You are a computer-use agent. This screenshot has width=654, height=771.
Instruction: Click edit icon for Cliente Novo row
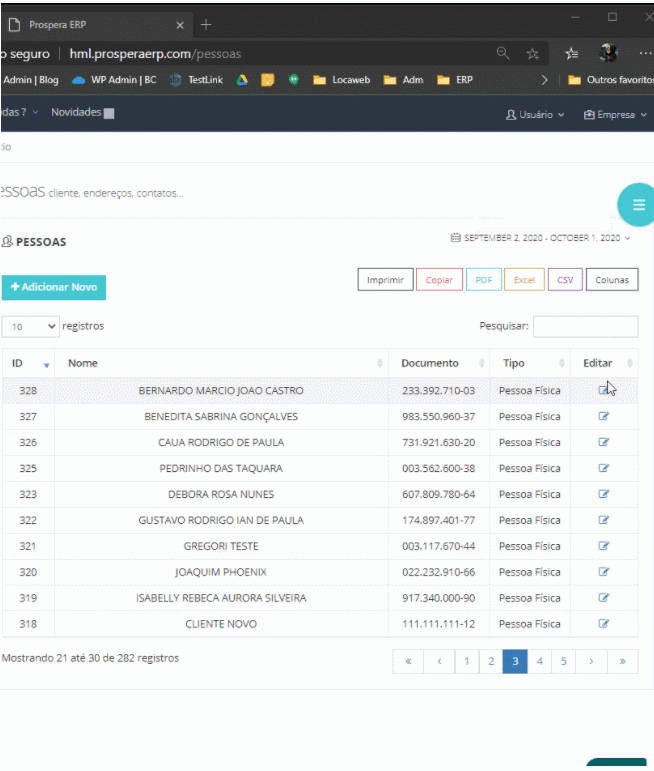pyautogui.click(x=603, y=624)
